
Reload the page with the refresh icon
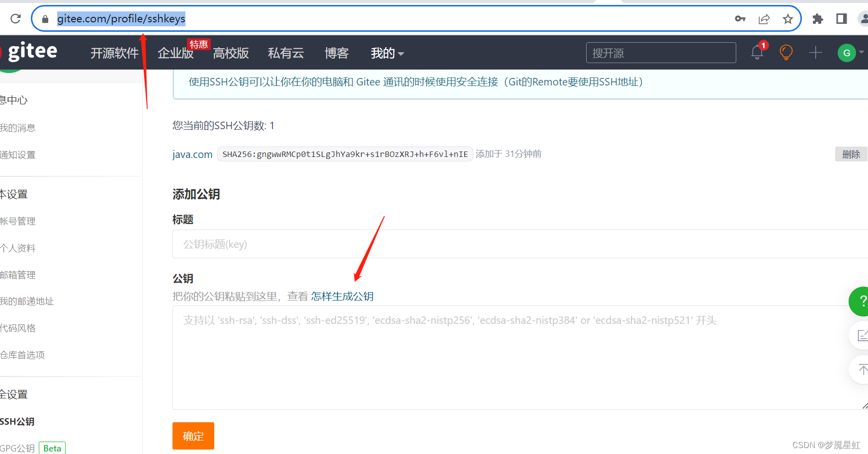pos(15,19)
